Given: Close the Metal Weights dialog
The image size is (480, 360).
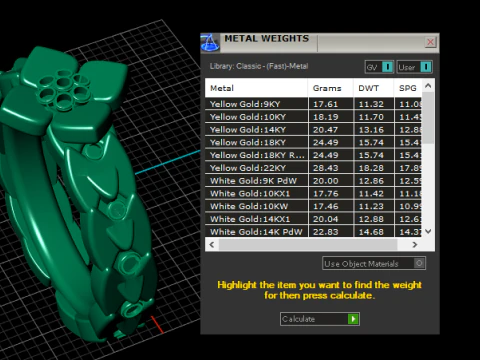Looking at the screenshot, I should click(430, 42).
